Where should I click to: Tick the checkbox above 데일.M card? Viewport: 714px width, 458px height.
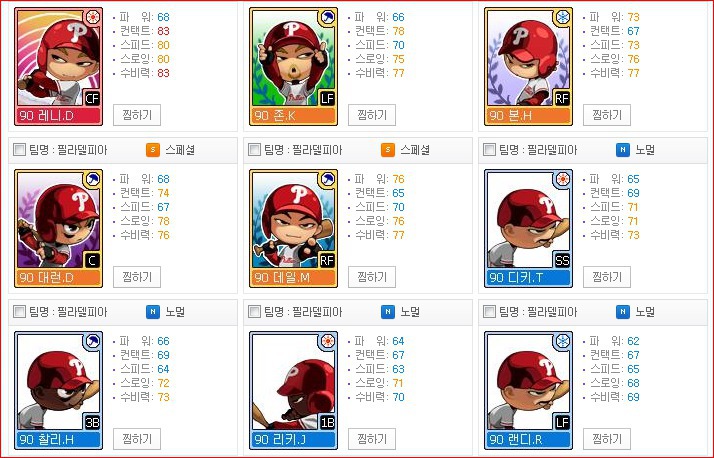[254, 149]
